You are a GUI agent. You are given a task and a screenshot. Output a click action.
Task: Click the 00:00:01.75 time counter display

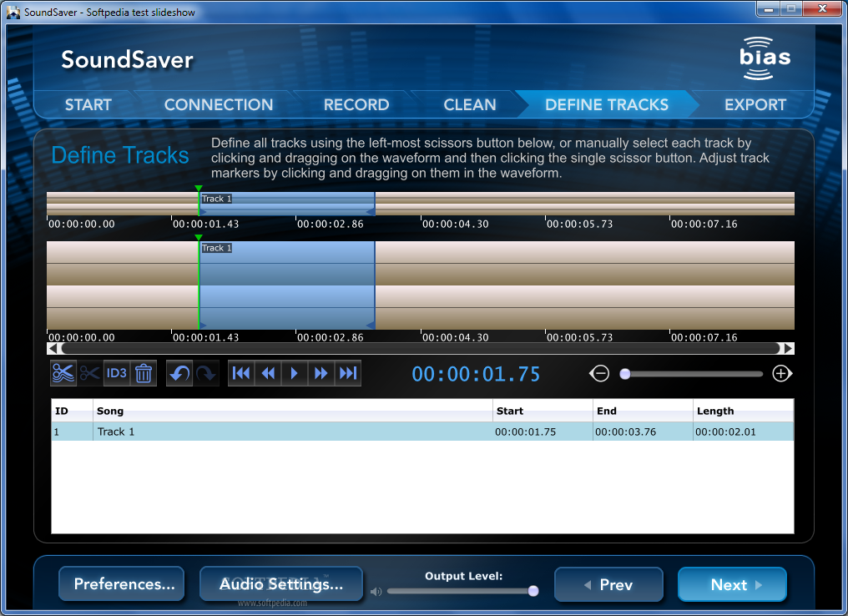coord(476,374)
